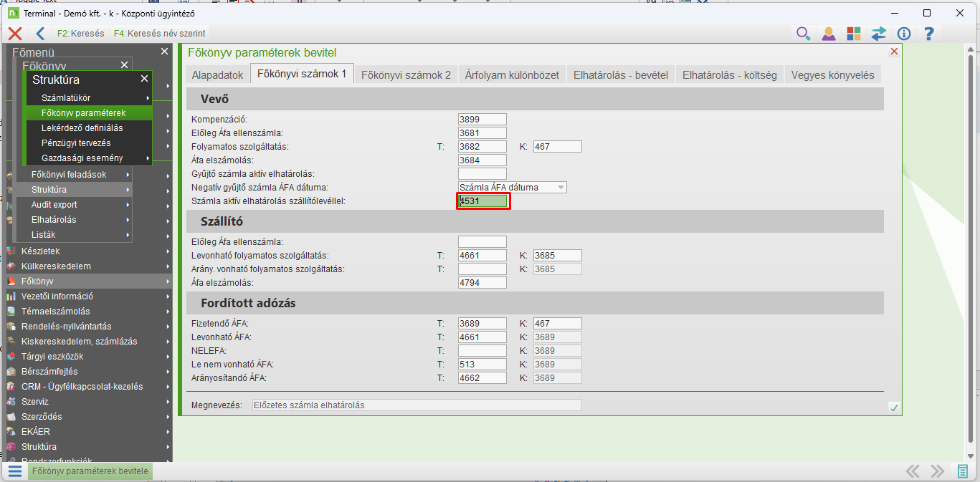Switch to the Alapadatok tab
Viewport: 980px width, 482px height.
click(217, 74)
